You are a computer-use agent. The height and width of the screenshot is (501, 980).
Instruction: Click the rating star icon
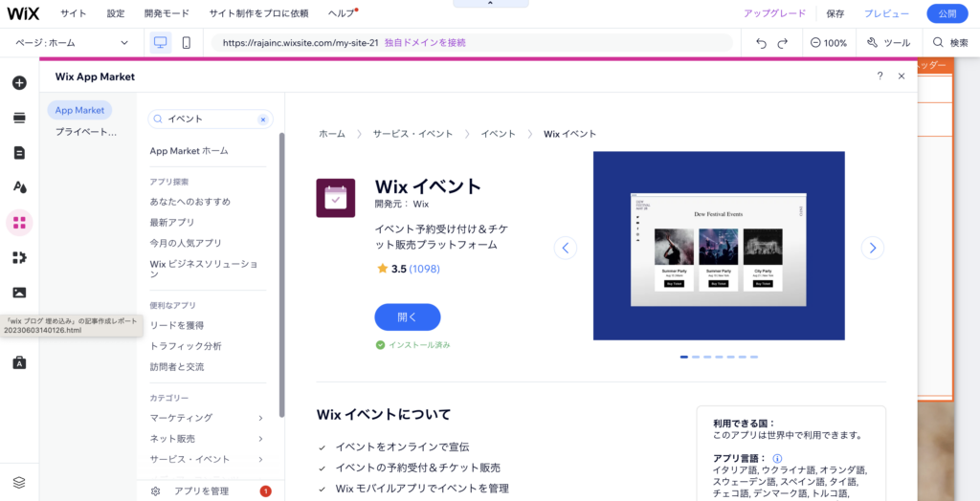pos(383,269)
